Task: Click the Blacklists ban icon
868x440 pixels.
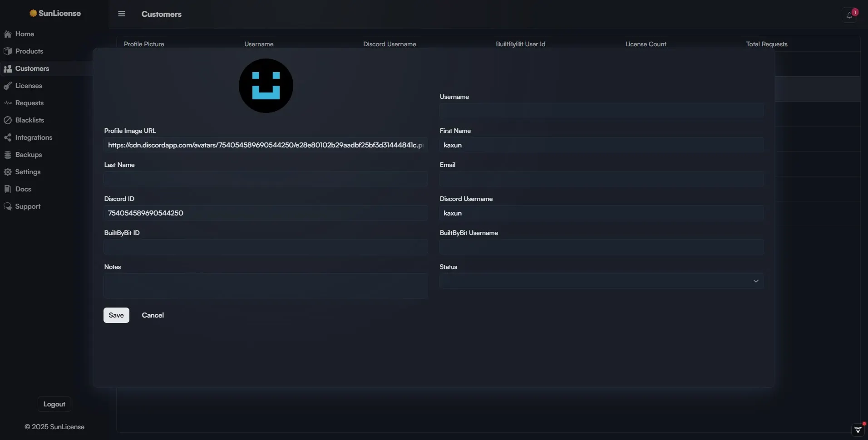Action: point(8,120)
